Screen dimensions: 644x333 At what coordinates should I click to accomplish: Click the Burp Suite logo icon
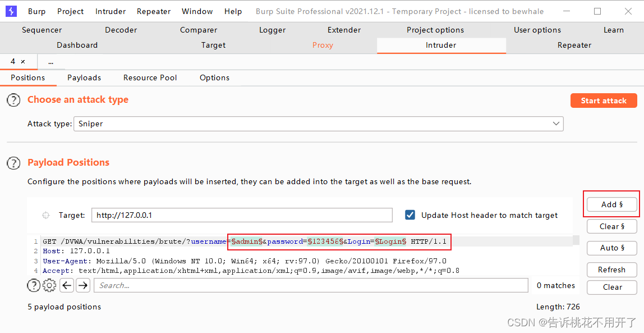(11, 11)
